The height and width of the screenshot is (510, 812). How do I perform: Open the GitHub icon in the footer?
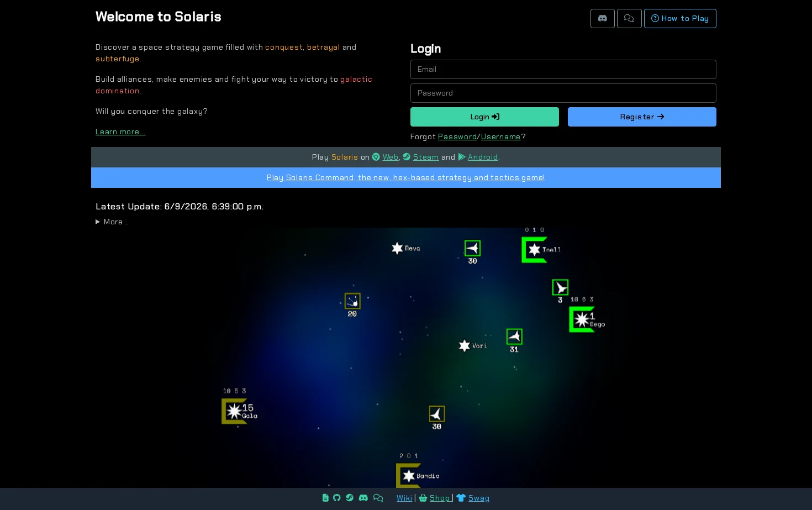(337, 498)
